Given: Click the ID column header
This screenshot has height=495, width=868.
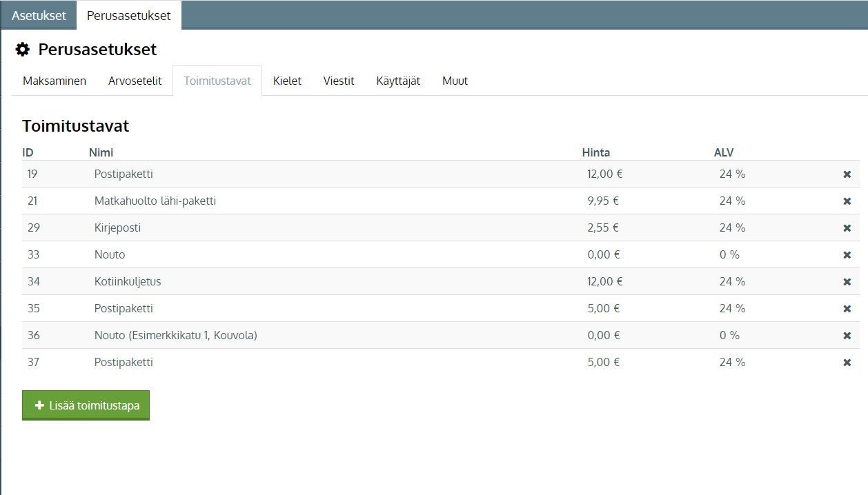Looking at the screenshot, I should [28, 152].
